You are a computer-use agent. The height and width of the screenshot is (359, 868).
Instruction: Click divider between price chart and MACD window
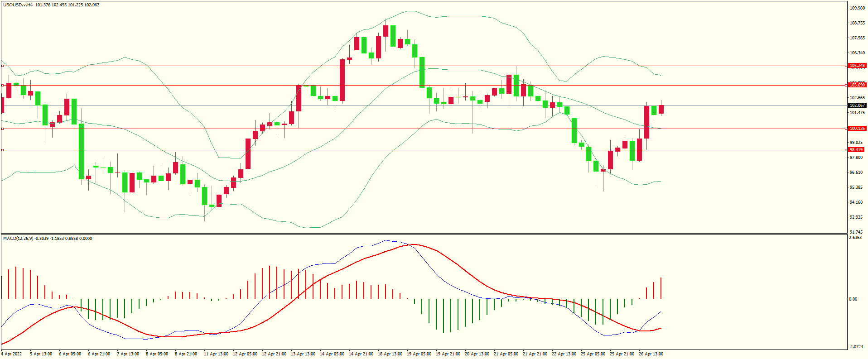pos(424,234)
